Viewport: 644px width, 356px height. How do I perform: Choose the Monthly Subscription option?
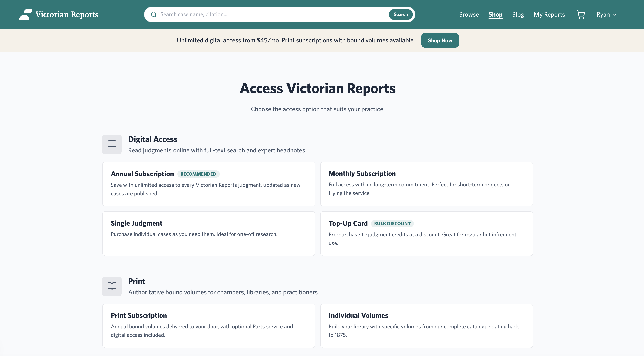(x=427, y=184)
